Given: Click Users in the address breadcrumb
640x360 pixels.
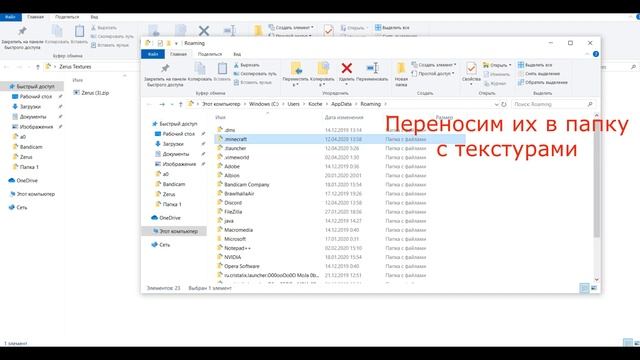Looking at the screenshot, I should [293, 104].
